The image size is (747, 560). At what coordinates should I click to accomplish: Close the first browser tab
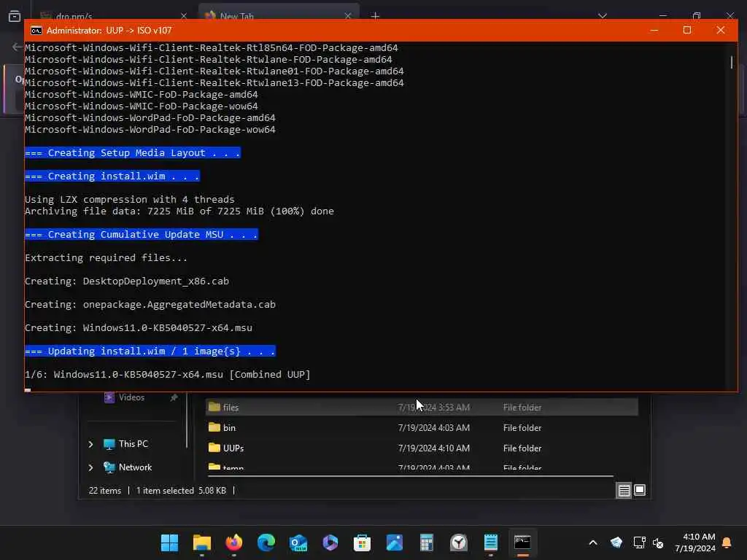tap(184, 16)
